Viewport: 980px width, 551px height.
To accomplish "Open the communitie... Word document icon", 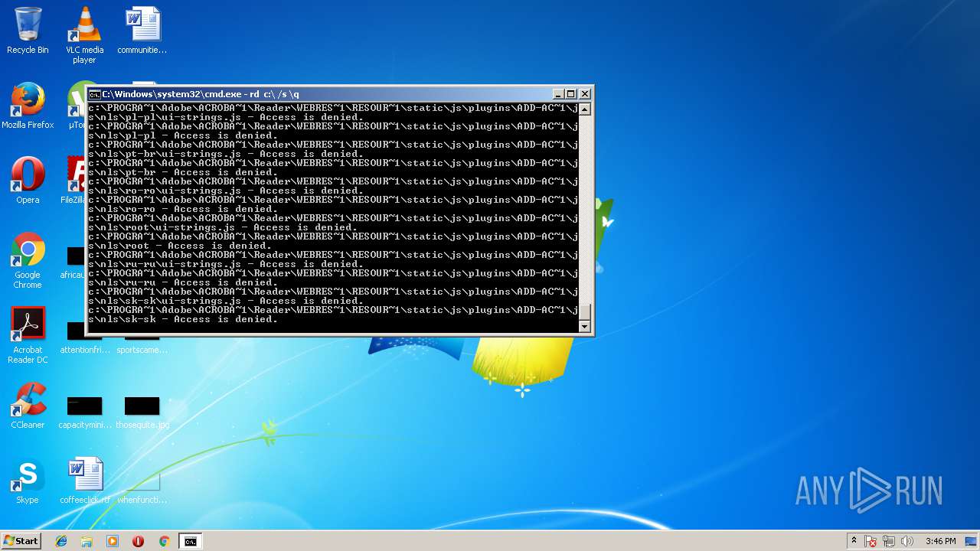I will pos(142,31).
